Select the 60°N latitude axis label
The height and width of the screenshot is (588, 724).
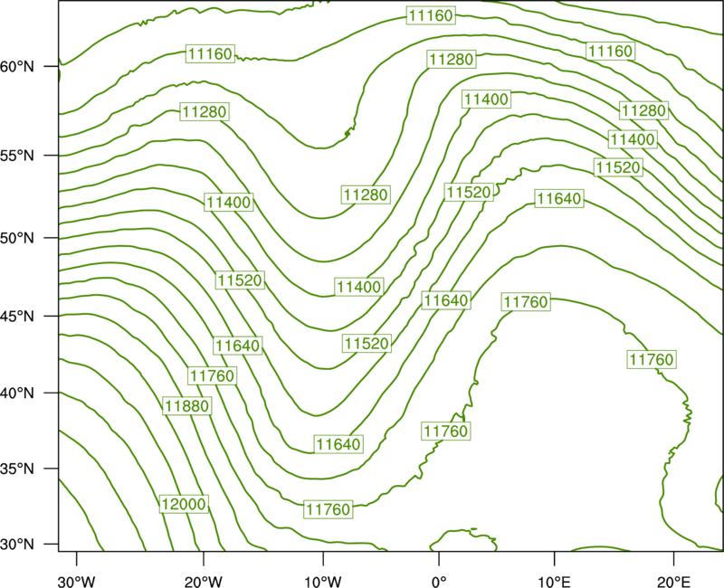point(17,66)
